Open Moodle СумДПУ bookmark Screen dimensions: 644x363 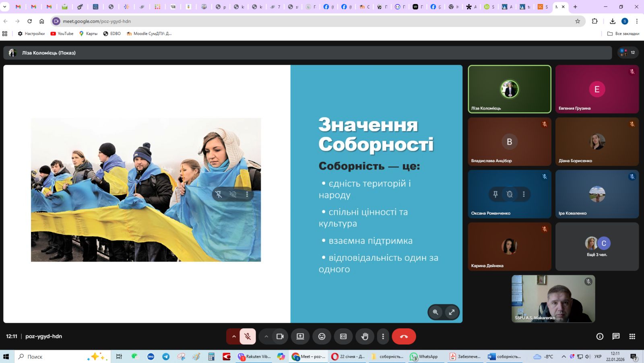pyautogui.click(x=149, y=33)
